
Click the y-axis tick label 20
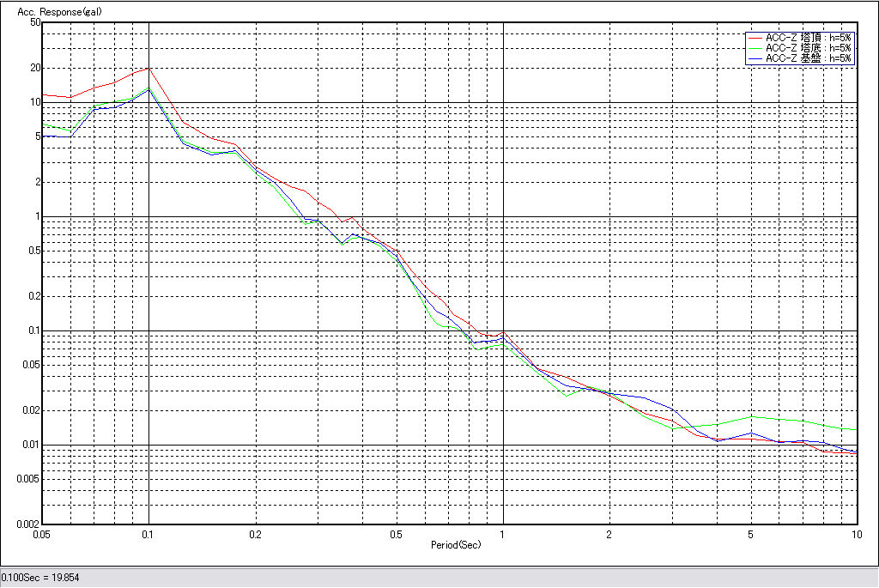point(35,68)
